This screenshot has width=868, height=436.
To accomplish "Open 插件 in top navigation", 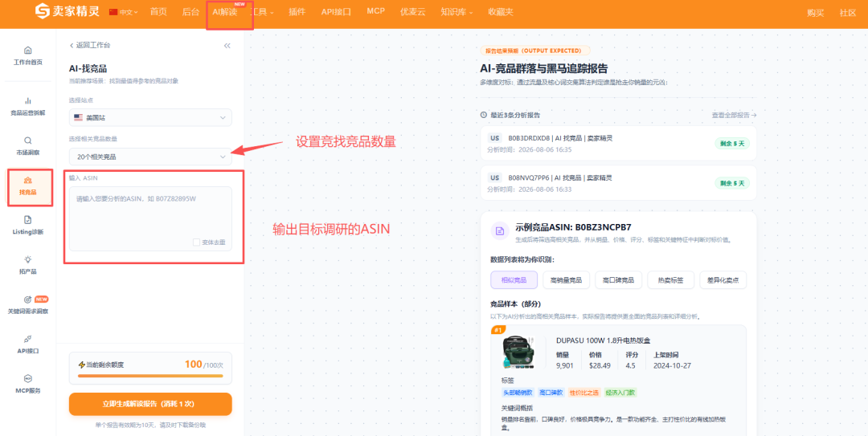I will (297, 11).
